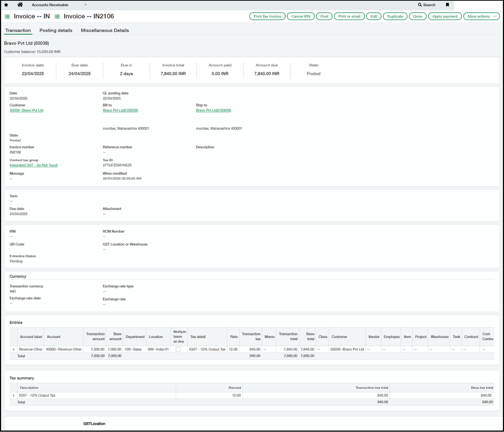This screenshot has height=432, width=504.
Task: Open the Miscellaneous Details tab
Action: coord(105,30)
